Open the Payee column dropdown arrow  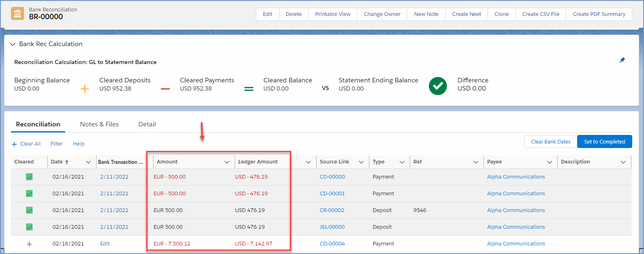coord(549,162)
